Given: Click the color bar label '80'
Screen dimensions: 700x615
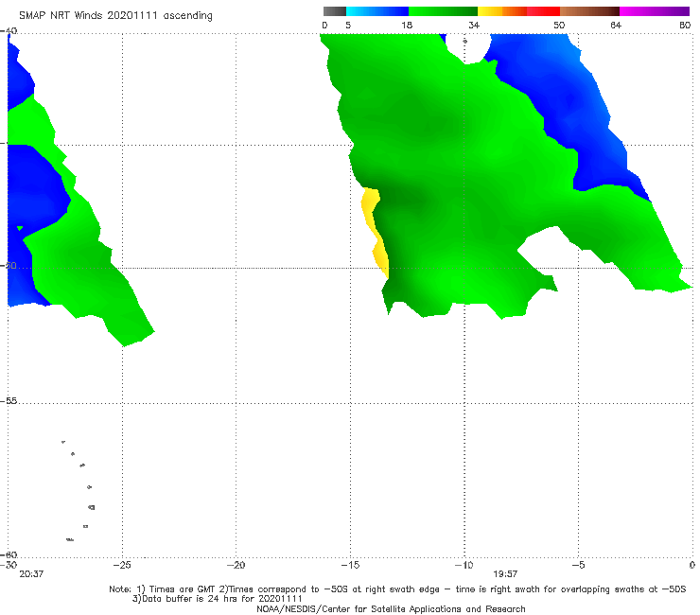Looking at the screenshot, I should click(685, 26).
